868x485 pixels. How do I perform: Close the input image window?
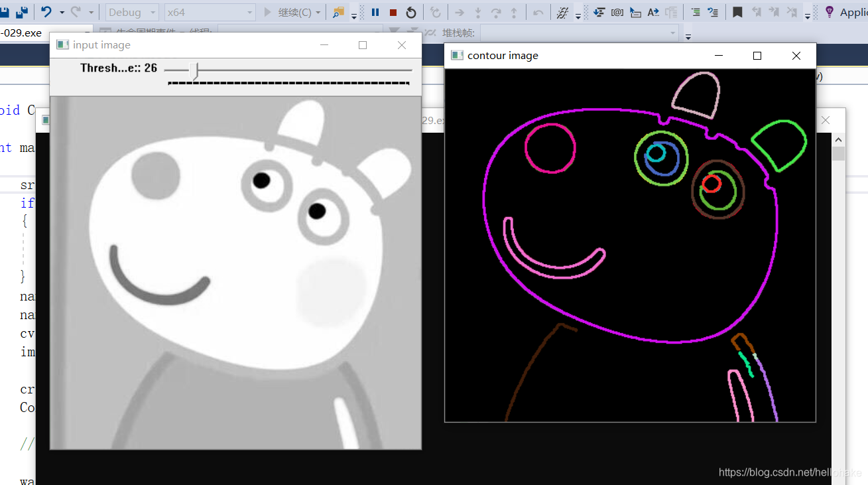(x=402, y=45)
